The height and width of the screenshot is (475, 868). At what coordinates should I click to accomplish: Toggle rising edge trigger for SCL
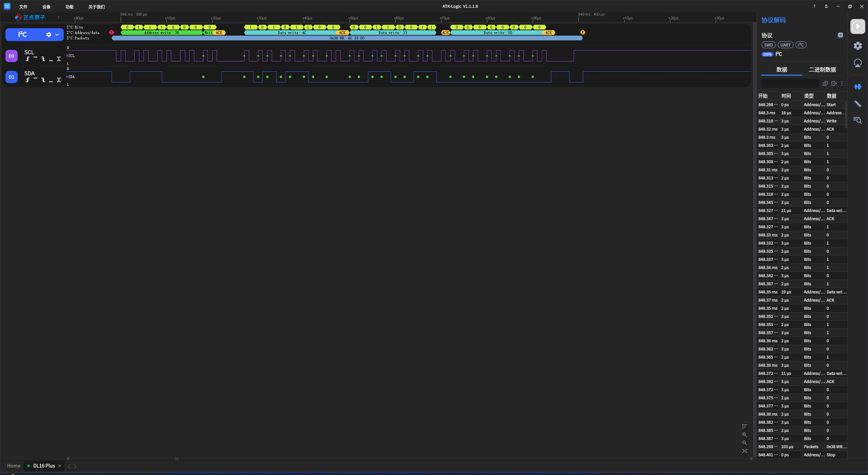coord(27,59)
